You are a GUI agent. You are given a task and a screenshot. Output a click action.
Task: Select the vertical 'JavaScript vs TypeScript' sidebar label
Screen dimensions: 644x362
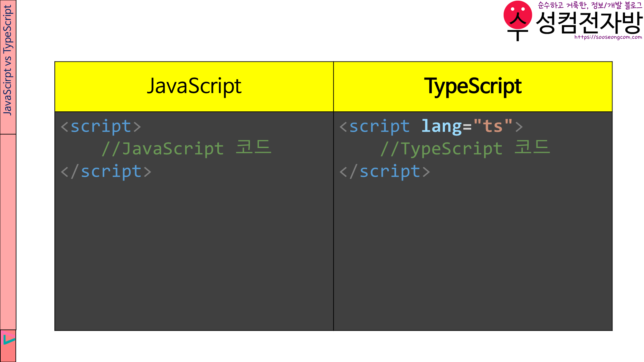tap(8, 60)
